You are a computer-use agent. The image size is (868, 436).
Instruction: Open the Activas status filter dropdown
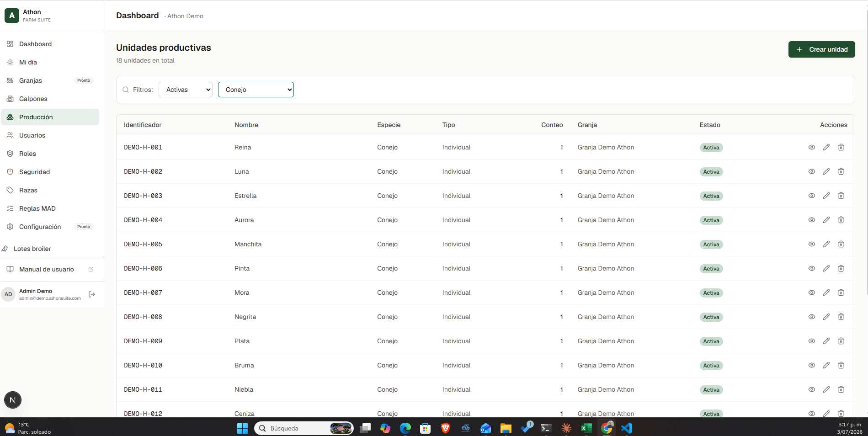[186, 90]
